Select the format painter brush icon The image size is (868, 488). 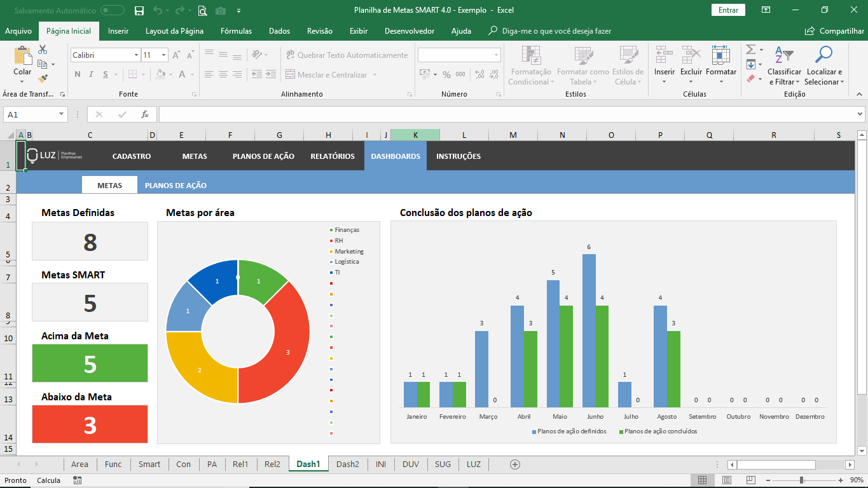tap(43, 79)
